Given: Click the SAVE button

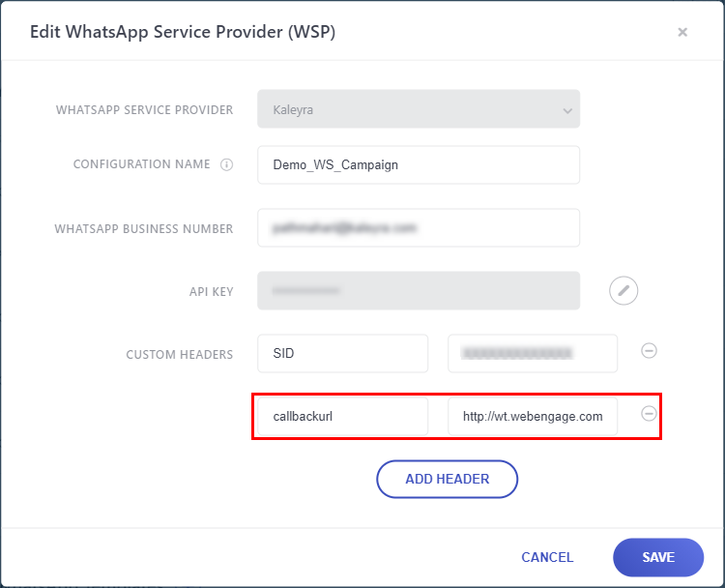Looking at the screenshot, I should pyautogui.click(x=658, y=557).
